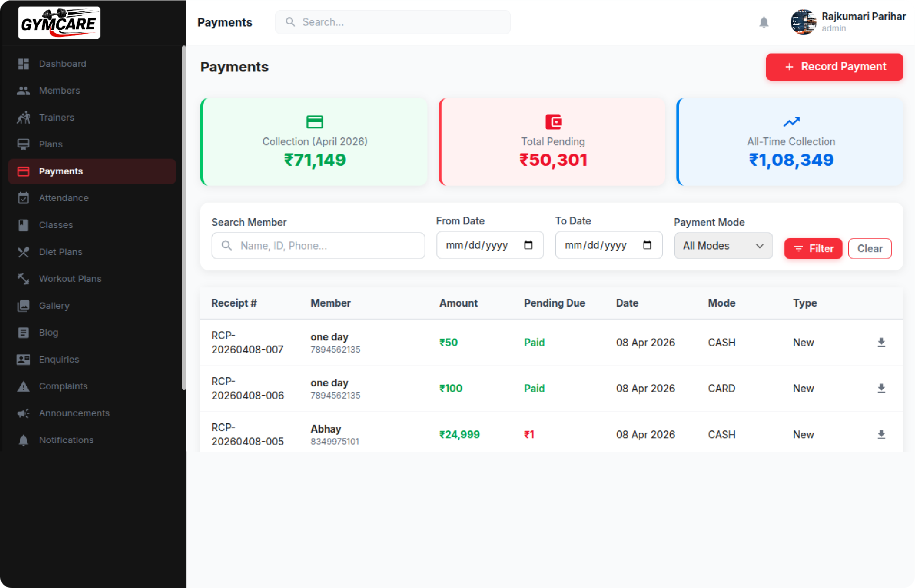Click the Announcements megaphone icon
The width and height of the screenshot is (915, 588).
point(23,413)
